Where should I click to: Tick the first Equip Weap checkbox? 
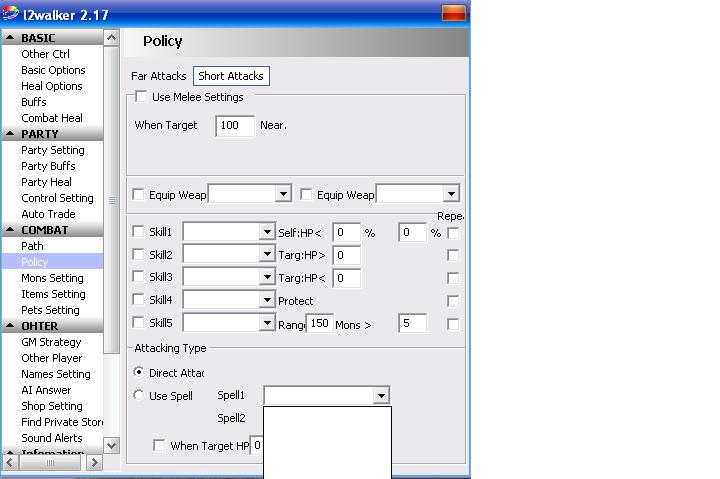coord(138,194)
